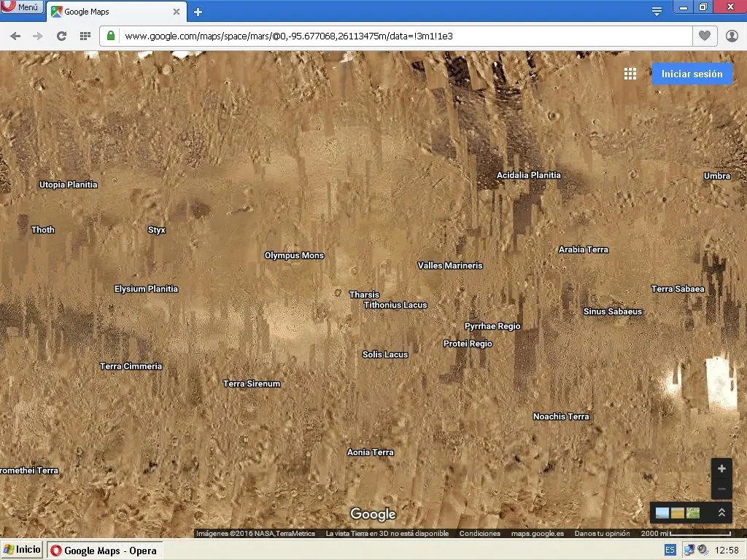The image size is (747, 560).
Task: Open the Opera Menú button
Action: [21, 7]
